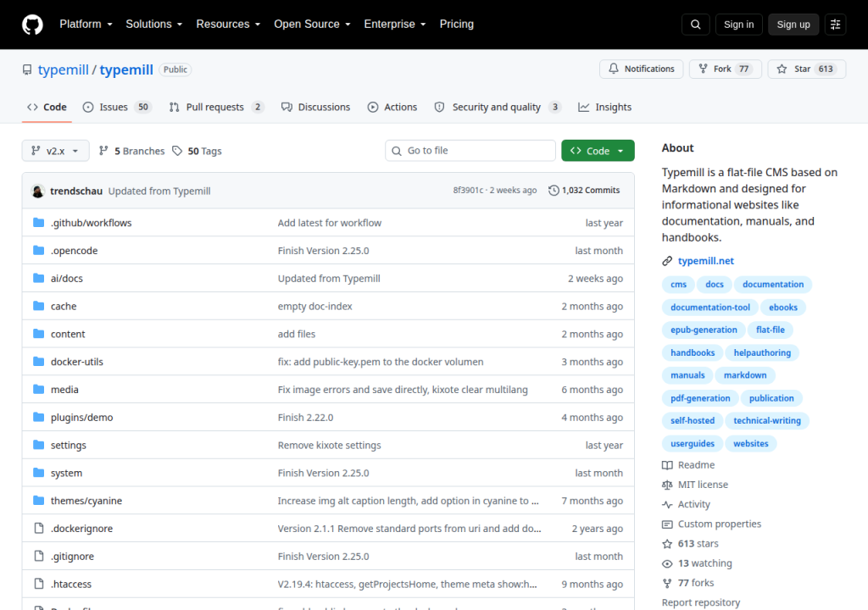Open the green Code dropdown button
Screen dimensions: 868x610
coord(598,151)
